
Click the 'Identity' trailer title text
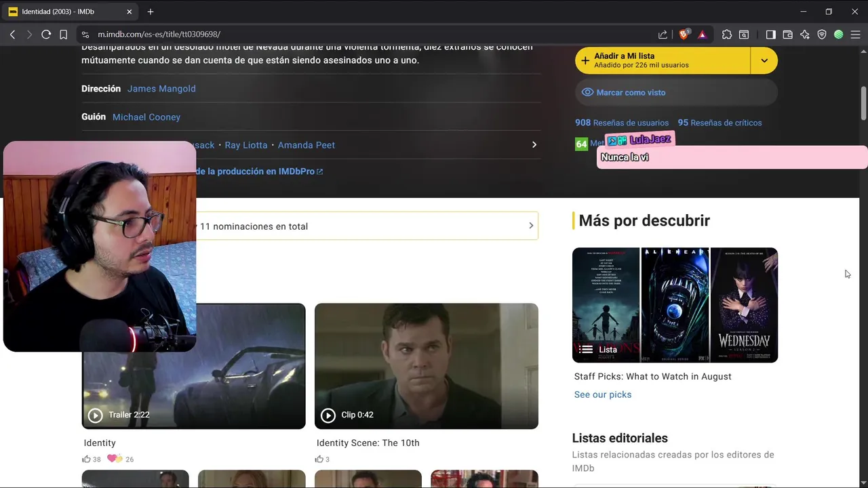(100, 443)
